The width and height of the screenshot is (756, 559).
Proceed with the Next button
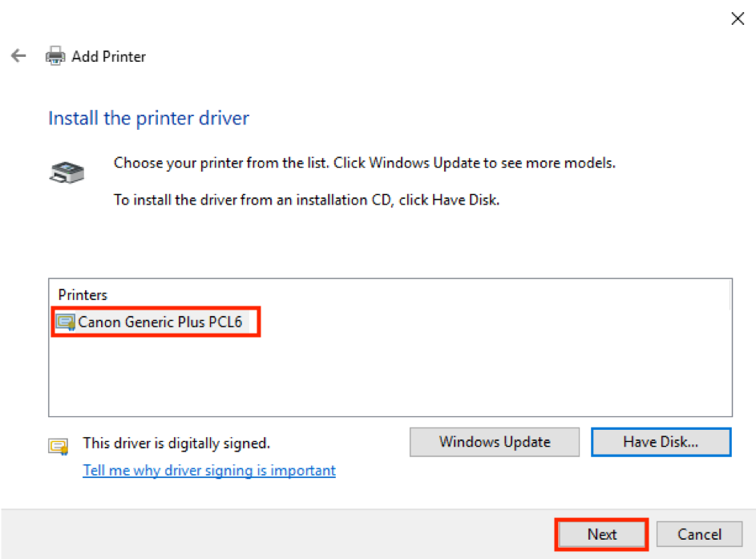601,534
